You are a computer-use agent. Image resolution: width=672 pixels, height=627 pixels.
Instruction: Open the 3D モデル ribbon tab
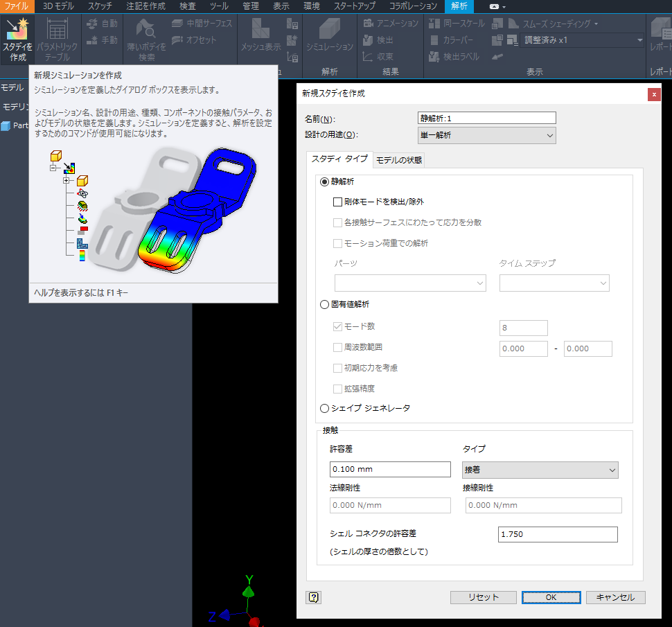coord(58,6)
